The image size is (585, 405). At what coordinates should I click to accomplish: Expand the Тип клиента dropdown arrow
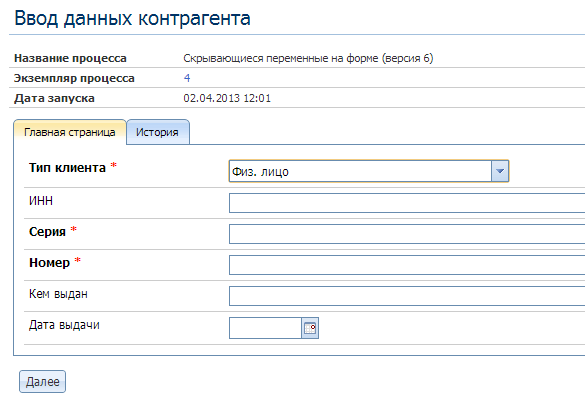coord(500,171)
